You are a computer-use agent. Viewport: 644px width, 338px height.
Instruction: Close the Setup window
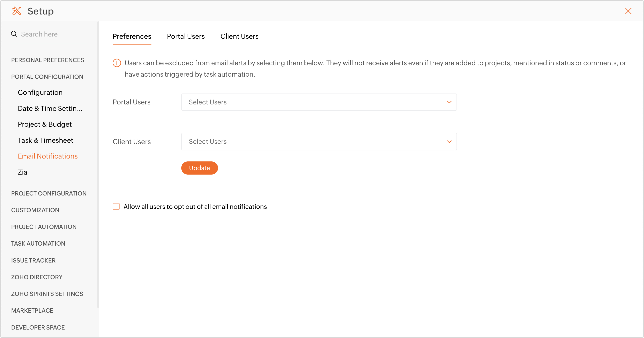coord(628,11)
